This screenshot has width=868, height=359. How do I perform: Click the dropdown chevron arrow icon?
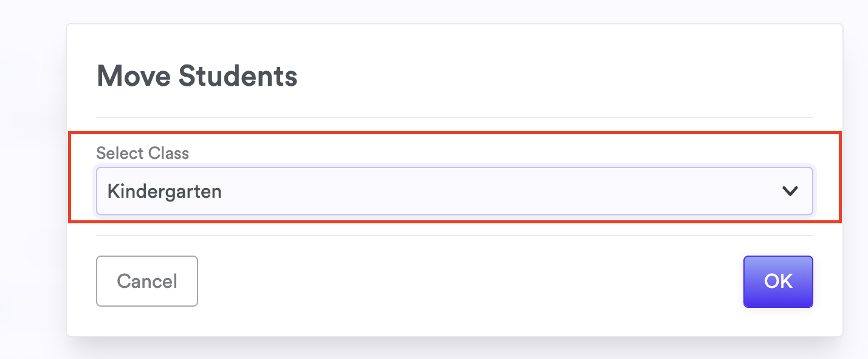pyautogui.click(x=790, y=191)
